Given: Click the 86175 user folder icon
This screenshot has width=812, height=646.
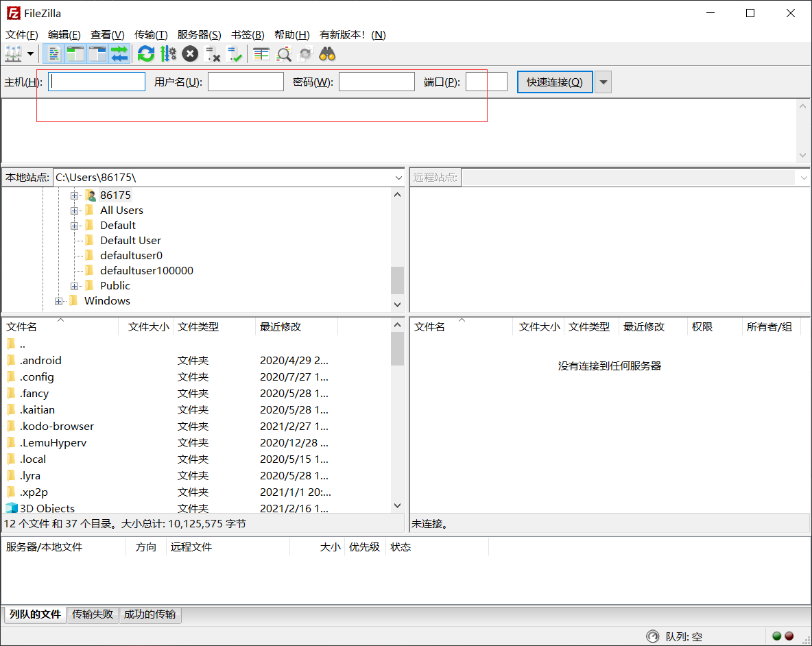Looking at the screenshot, I should coord(91,195).
